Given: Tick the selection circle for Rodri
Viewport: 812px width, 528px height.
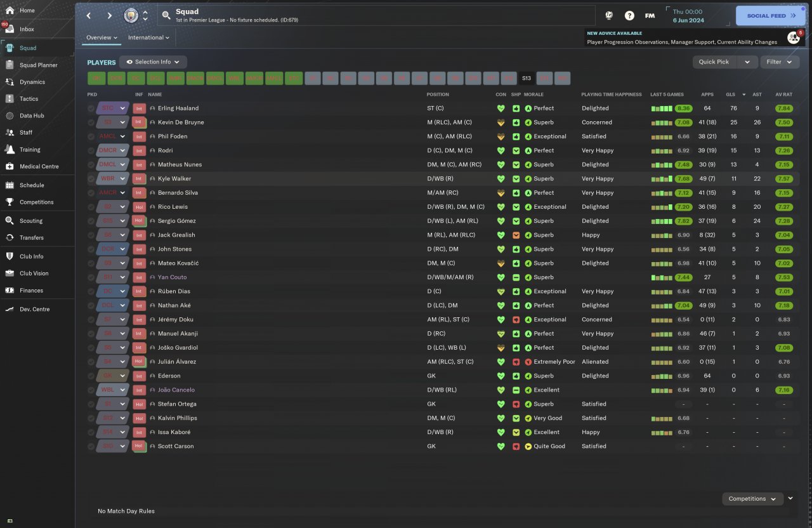Looking at the screenshot, I should 91,150.
